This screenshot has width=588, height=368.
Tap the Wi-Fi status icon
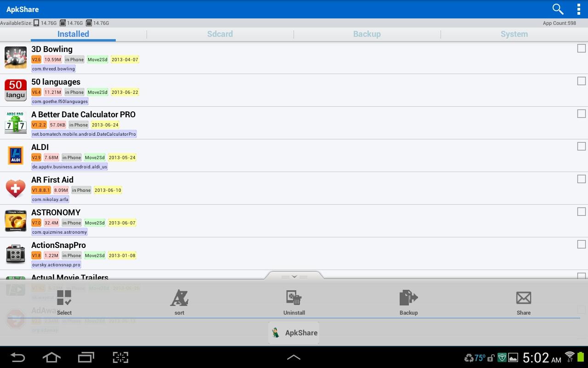tap(570, 357)
